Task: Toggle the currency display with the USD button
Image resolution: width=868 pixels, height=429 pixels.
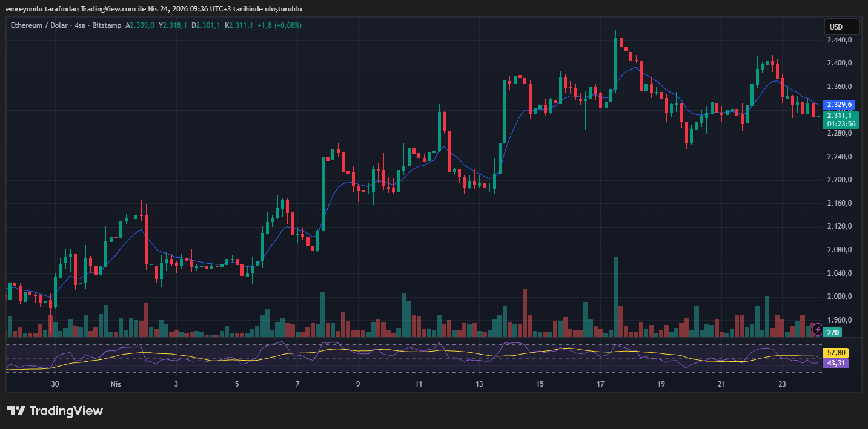Action: tap(841, 27)
